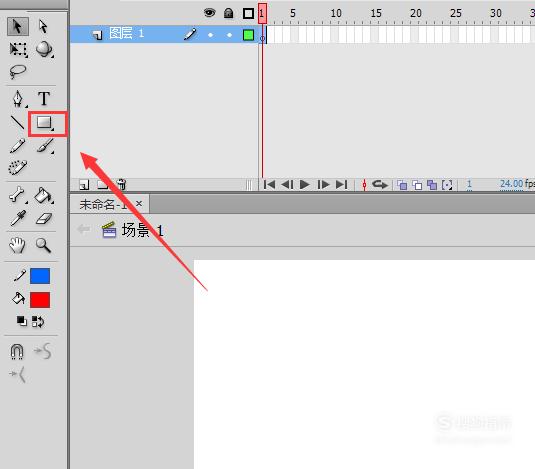The width and height of the screenshot is (535, 469).
Task: Open Modify Markers menu
Action: click(x=447, y=185)
